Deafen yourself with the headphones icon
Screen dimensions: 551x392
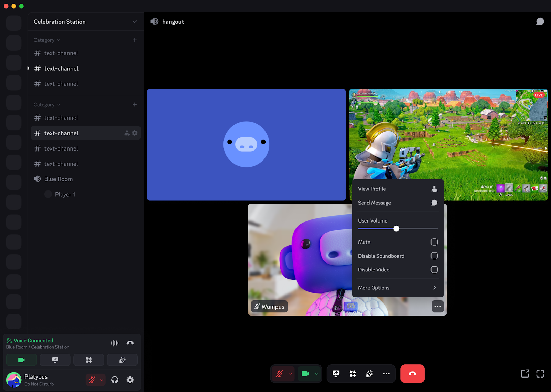tap(115, 380)
